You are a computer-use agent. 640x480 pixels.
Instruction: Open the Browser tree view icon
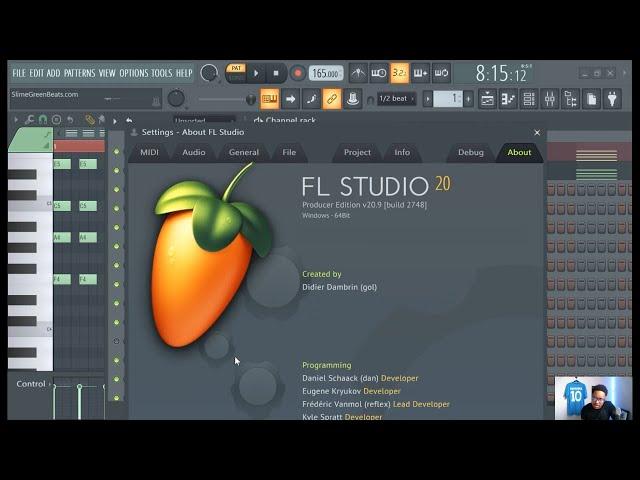click(x=571, y=99)
